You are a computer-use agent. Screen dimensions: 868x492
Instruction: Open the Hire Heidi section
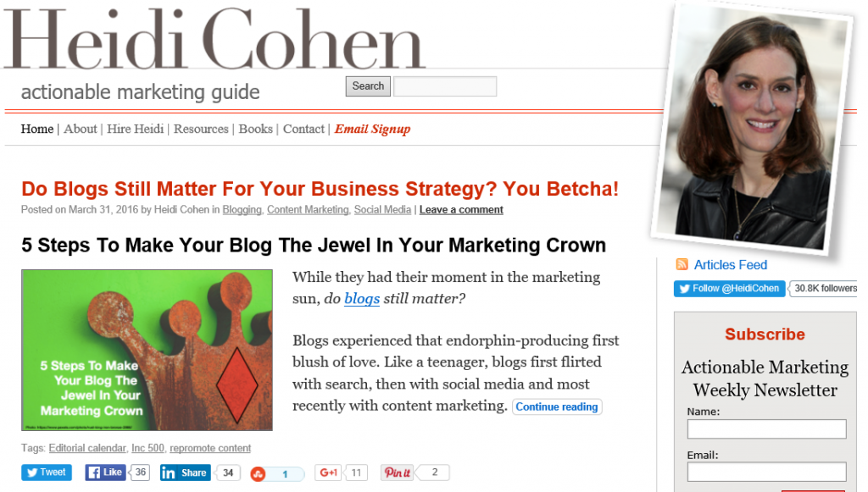pos(135,129)
